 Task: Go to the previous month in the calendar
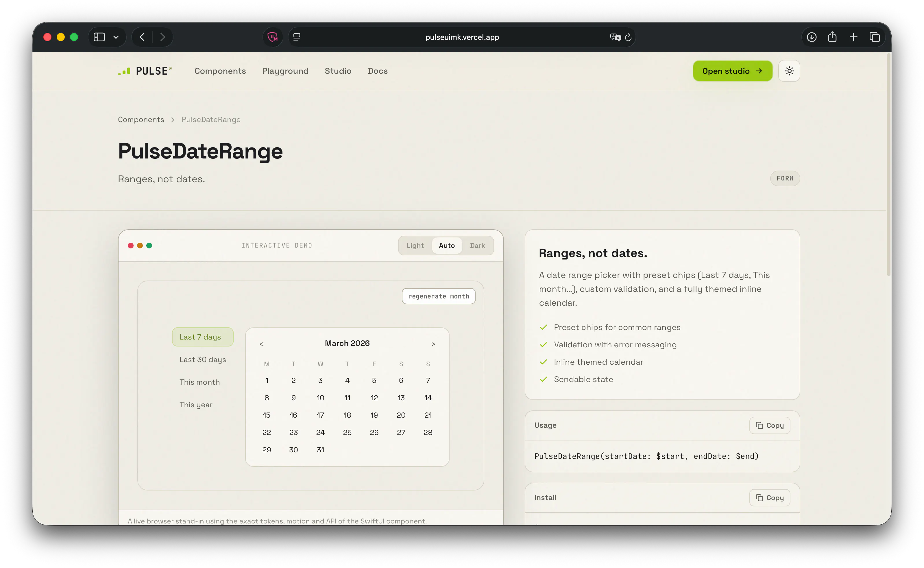[261, 344]
